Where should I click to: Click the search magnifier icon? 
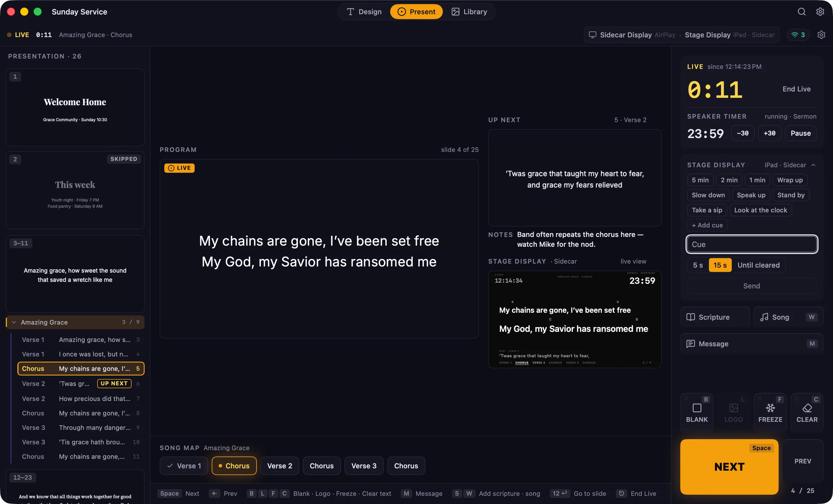tap(801, 12)
